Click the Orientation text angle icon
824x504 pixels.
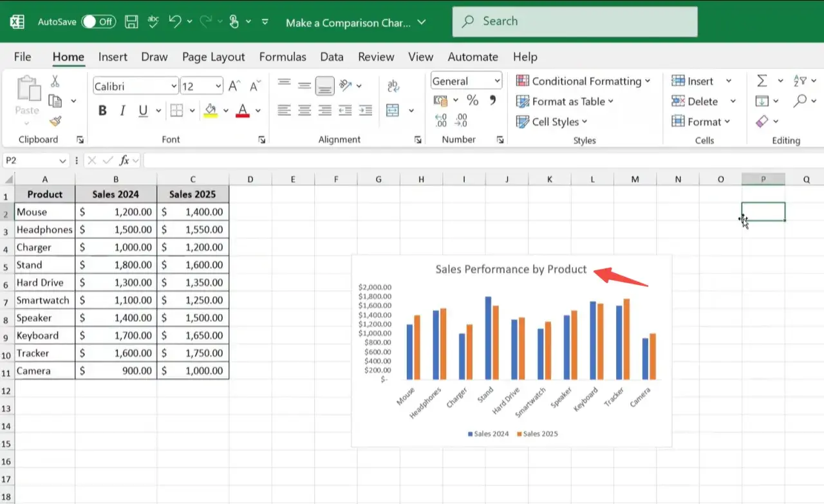coord(346,85)
